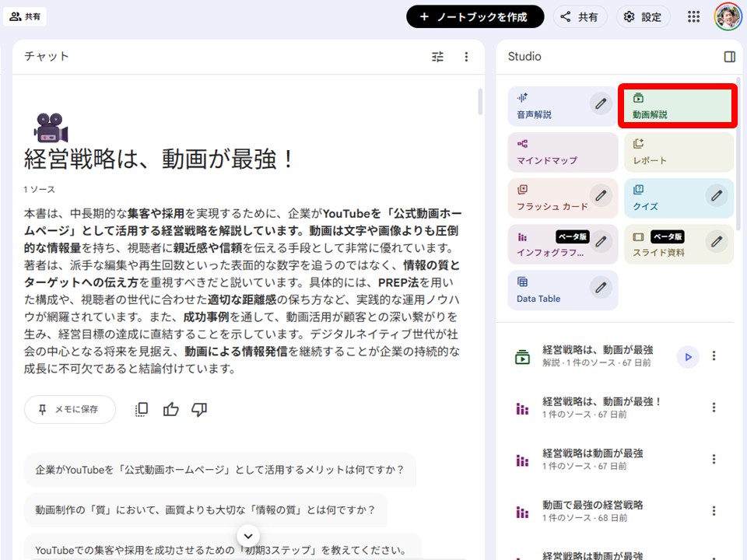The height and width of the screenshot is (560, 747).
Task: Customize クイズ with pencil icon
Action: click(717, 195)
